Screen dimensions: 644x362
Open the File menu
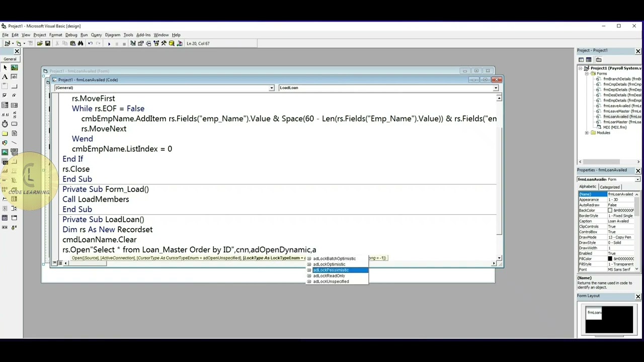point(5,35)
